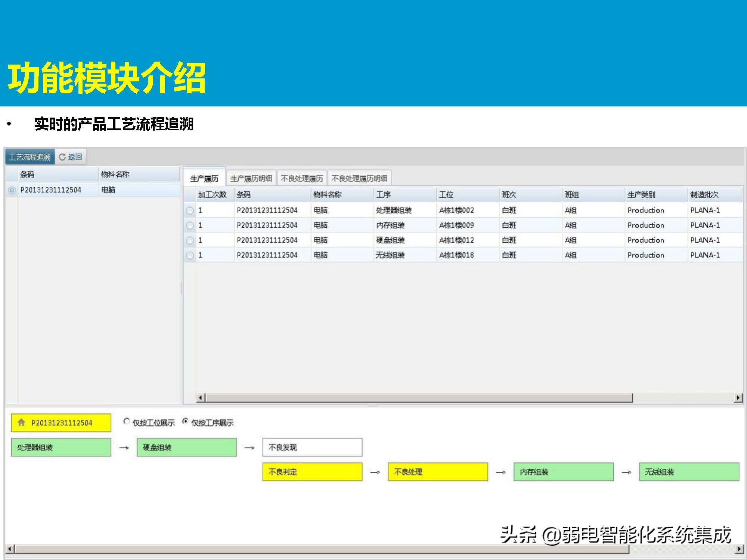This screenshot has width=747, height=560.
Task: Click the 班次 column header
Action: pyautogui.click(x=530, y=195)
